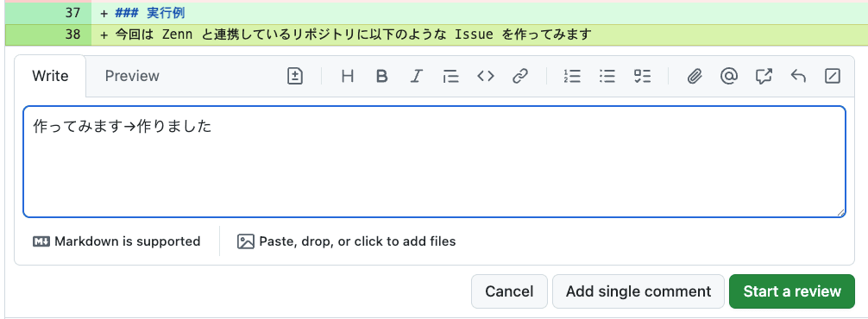Open slash commands icon
Viewport: 868px width, 319px height.
point(833,76)
